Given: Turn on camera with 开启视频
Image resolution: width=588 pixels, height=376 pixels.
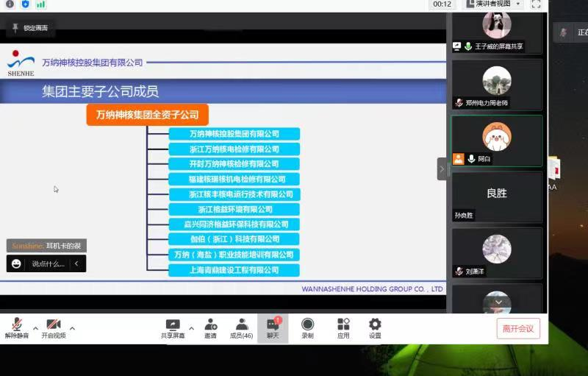Looking at the screenshot, I should click(54, 328).
